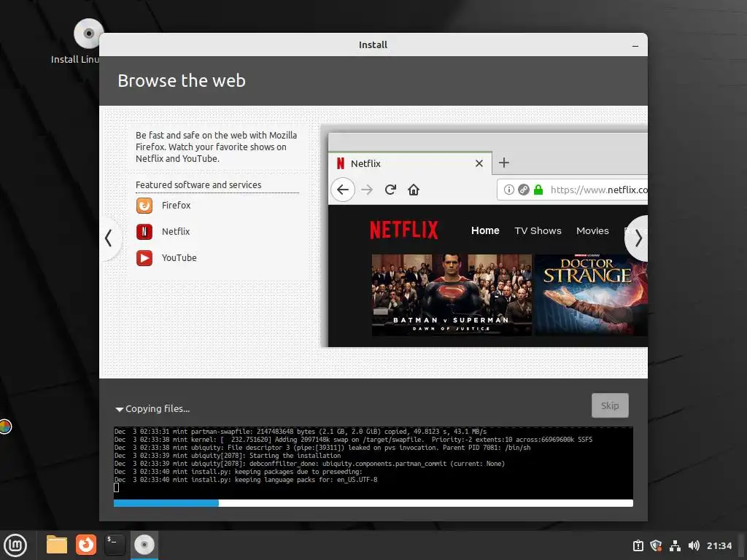Click the clock showing 21:34

[x=719, y=545]
